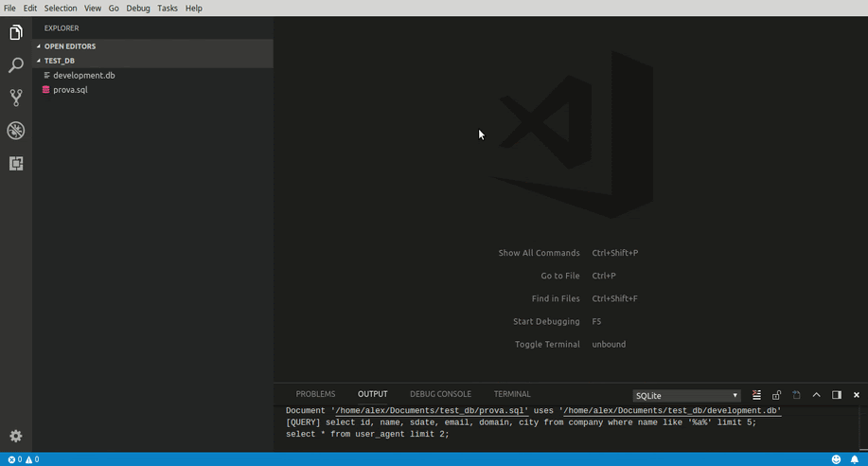Open the Debug view icon
868x466 pixels.
[x=16, y=131]
